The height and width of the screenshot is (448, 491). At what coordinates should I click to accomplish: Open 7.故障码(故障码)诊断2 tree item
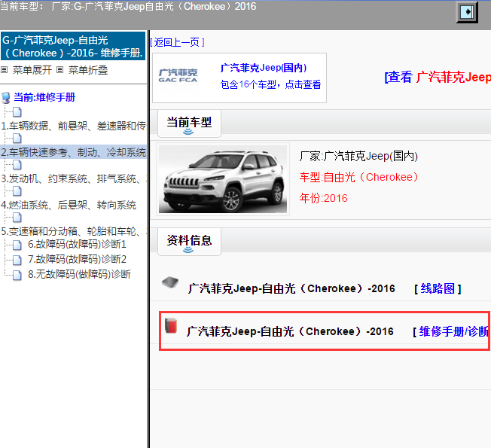pos(77,259)
